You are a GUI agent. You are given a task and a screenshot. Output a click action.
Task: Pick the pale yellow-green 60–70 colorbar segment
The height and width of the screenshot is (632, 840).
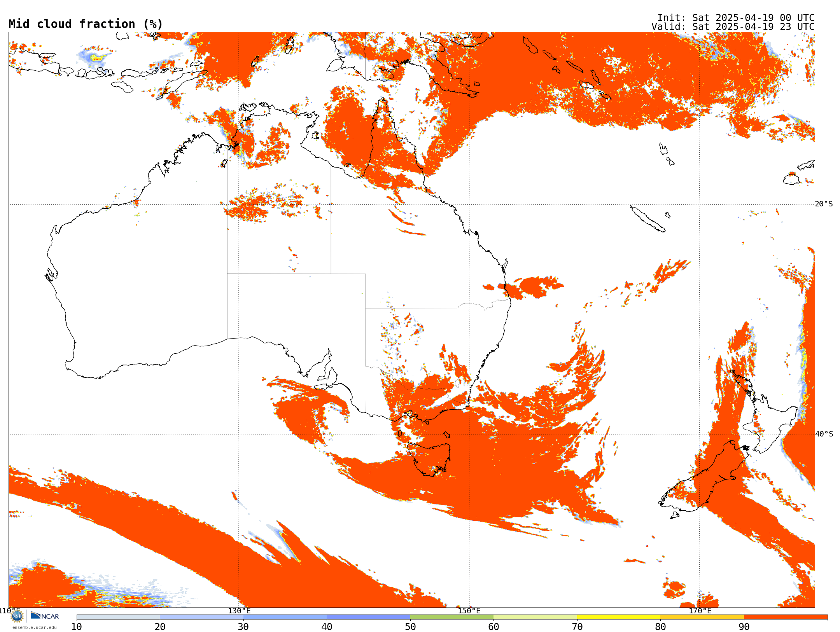pos(535,617)
